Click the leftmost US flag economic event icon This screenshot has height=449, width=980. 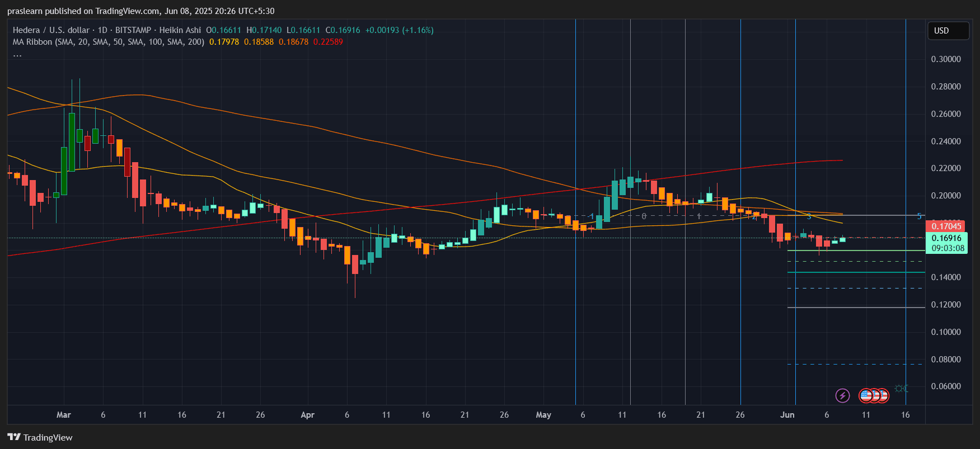(865, 396)
